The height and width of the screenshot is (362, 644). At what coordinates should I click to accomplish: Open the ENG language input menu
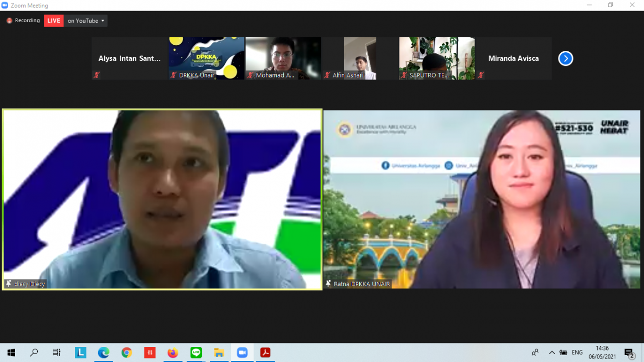577,352
